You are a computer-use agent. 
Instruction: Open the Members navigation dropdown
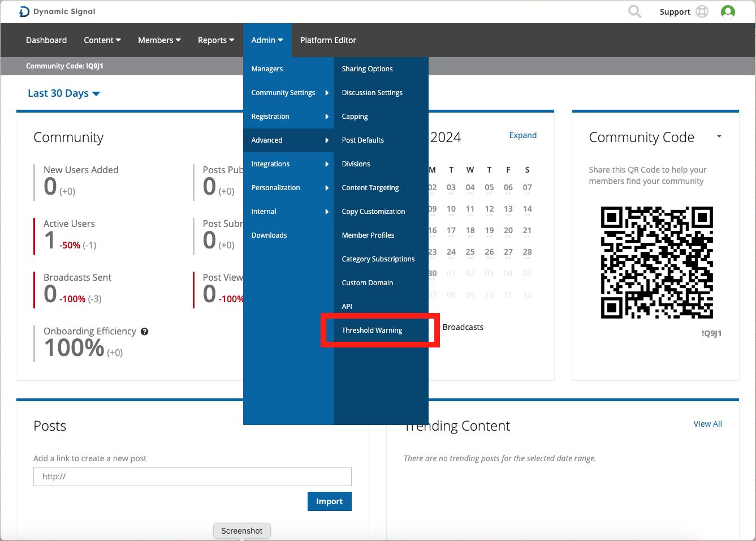pos(159,40)
